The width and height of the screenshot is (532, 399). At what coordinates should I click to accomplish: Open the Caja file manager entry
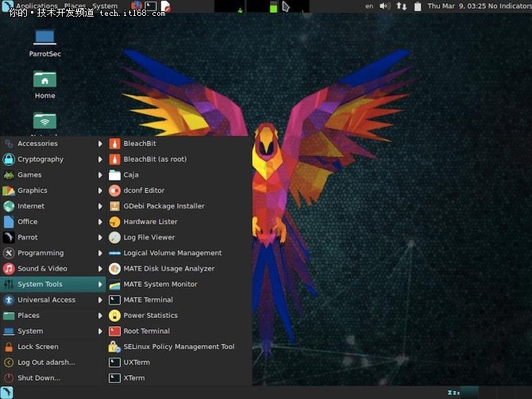(179, 175)
